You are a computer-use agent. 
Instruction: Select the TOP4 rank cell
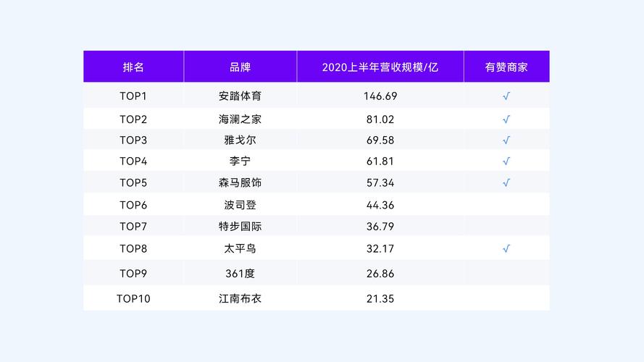(x=133, y=161)
